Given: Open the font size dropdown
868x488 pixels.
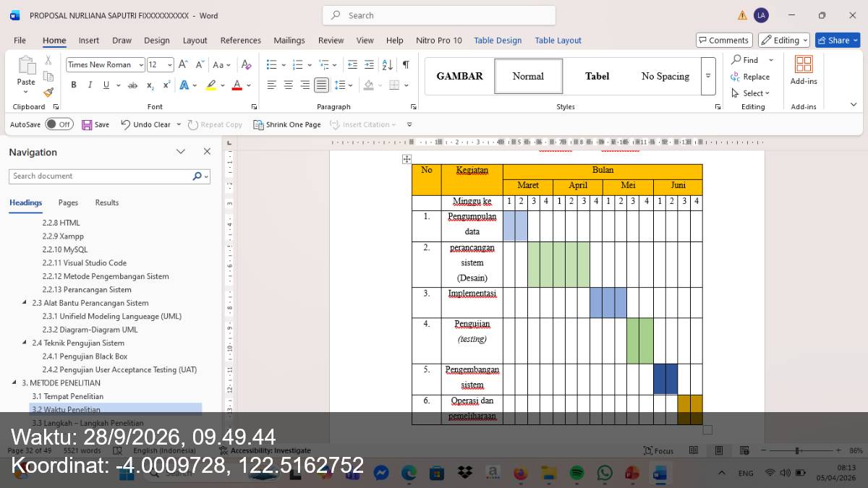Looking at the screenshot, I should click(170, 64).
